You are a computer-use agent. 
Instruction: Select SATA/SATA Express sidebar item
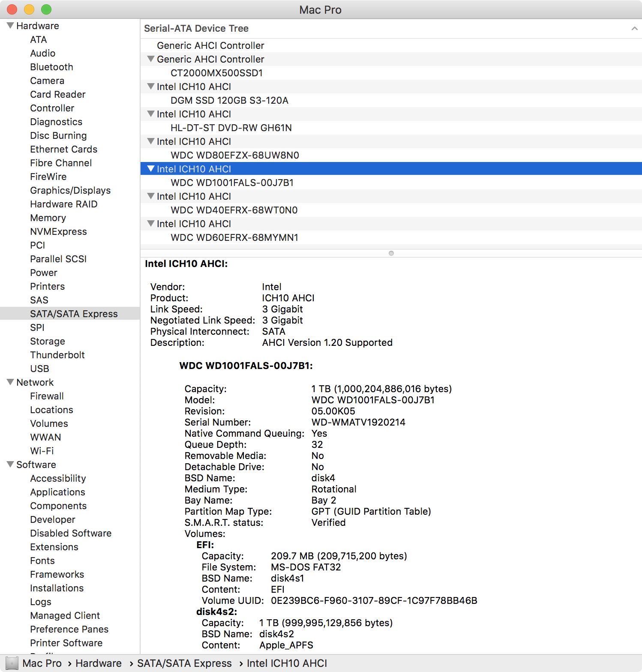70,314
